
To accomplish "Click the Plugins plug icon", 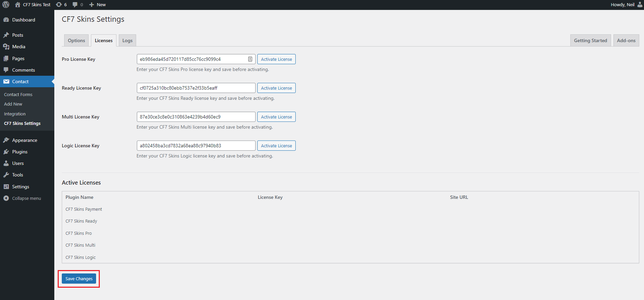I will coord(6,152).
